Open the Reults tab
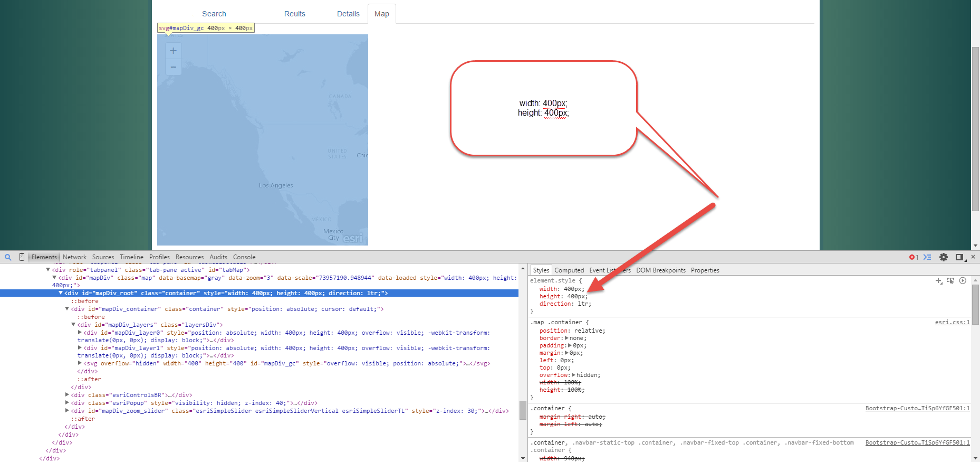Image resolution: width=980 pixels, height=462 pixels. (295, 14)
